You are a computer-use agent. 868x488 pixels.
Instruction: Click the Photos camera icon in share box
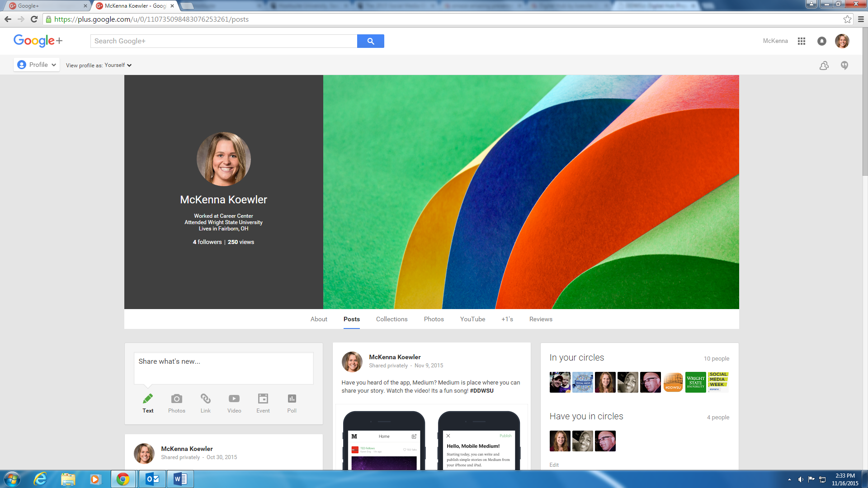(177, 399)
